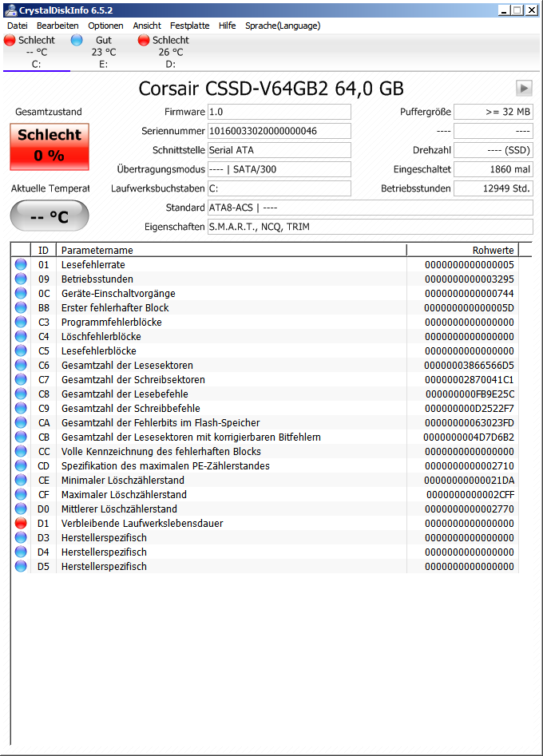Screen dimensions: 543x756
Task: Click the red status icon of drive D:
Action: click(144, 40)
